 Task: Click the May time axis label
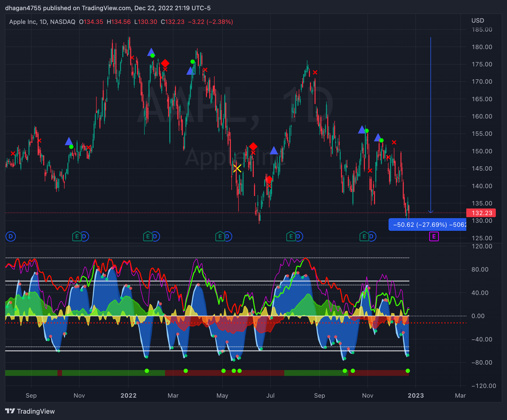click(222, 396)
